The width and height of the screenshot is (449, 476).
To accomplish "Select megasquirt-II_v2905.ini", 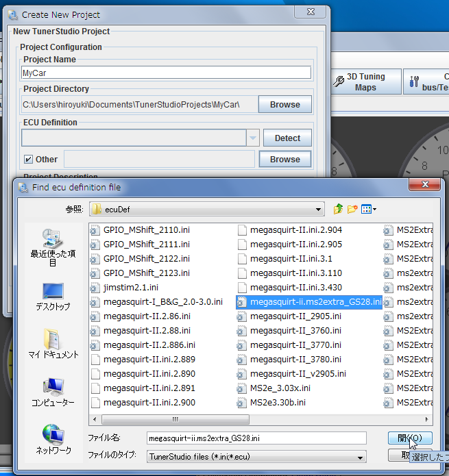I will tap(298, 374).
